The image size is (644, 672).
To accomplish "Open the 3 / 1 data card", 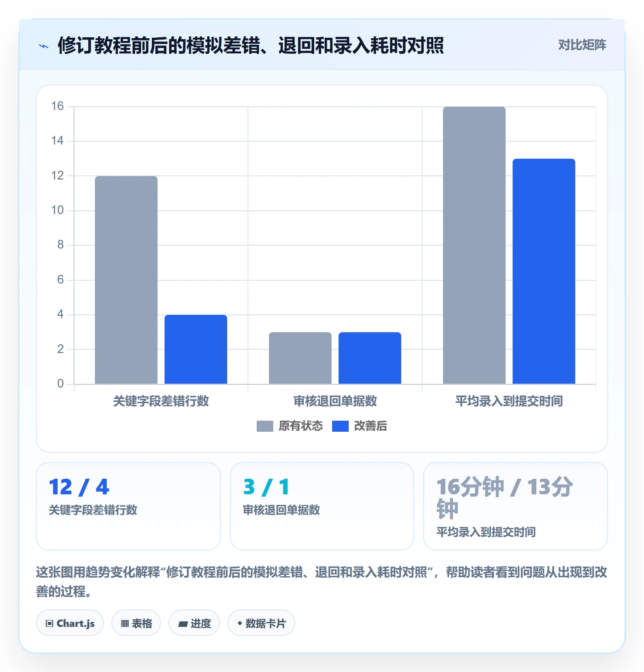I will click(322, 506).
